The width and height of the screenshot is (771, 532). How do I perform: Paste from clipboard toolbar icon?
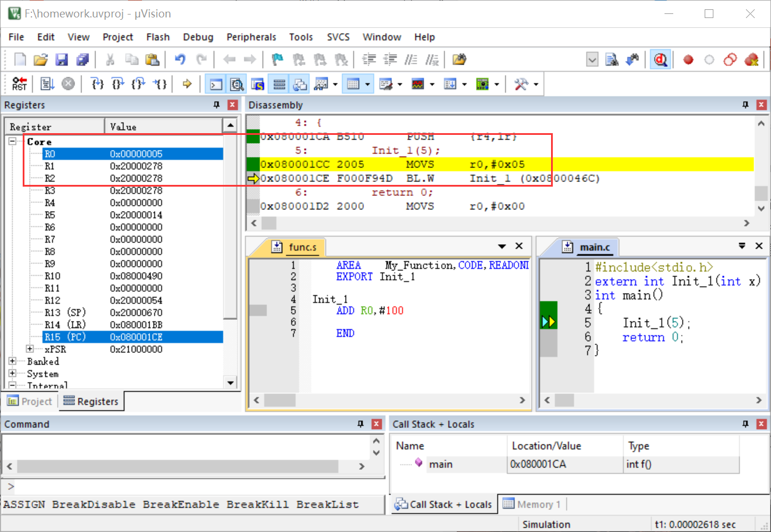click(x=152, y=59)
